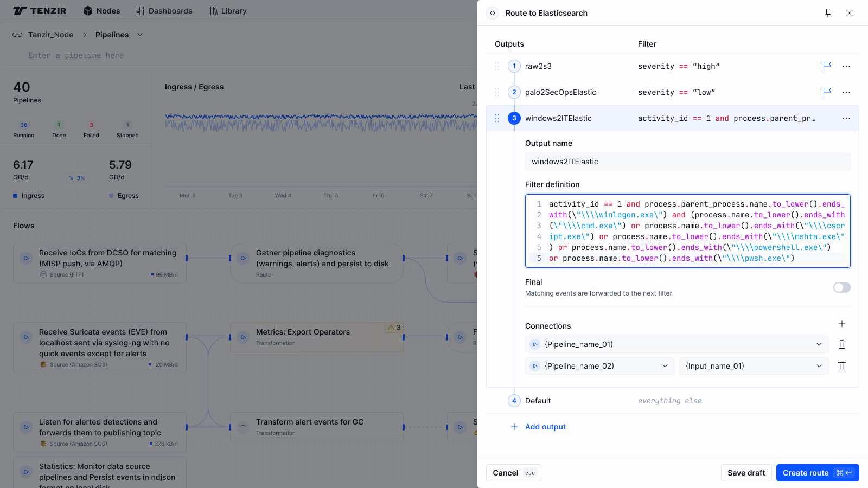Click the Output name input field
This screenshot has width=868, height=488.
tap(687, 162)
